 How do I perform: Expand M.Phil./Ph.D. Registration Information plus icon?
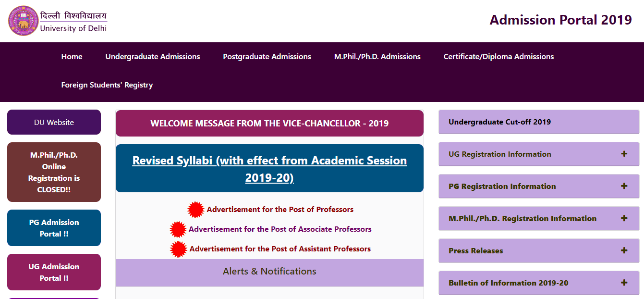click(x=624, y=218)
